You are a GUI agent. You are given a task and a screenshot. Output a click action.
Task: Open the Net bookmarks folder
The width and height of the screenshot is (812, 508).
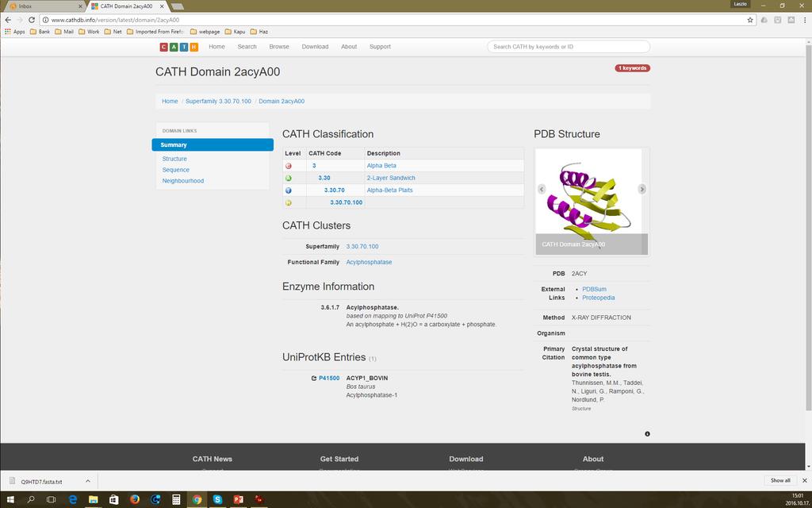point(113,32)
